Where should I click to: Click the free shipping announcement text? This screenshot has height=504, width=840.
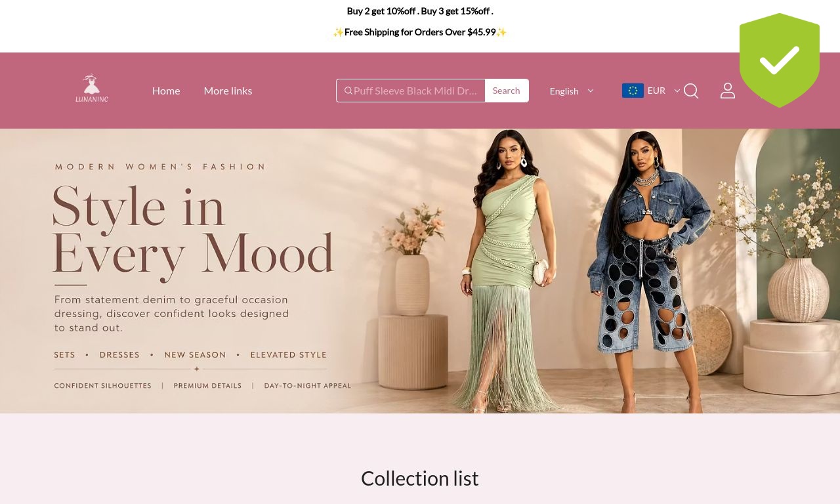point(420,31)
